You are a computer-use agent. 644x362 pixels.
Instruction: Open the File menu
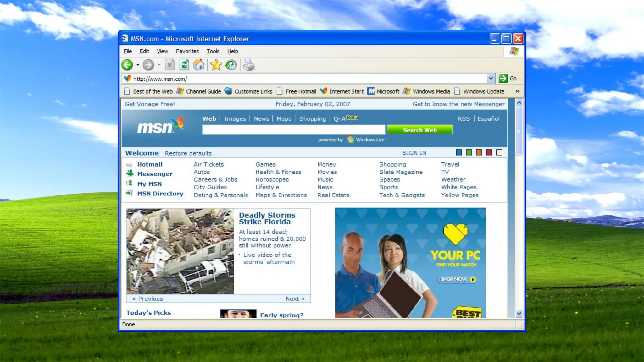(x=128, y=51)
